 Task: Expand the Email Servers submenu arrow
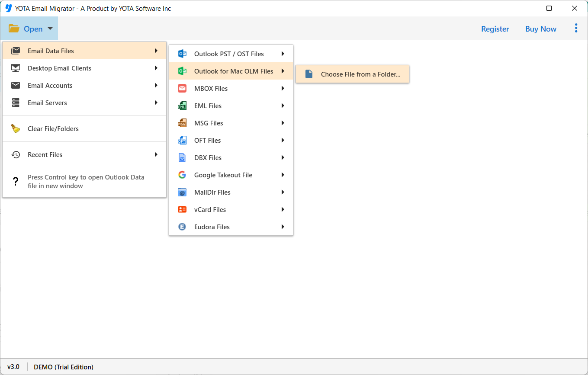[x=156, y=103]
